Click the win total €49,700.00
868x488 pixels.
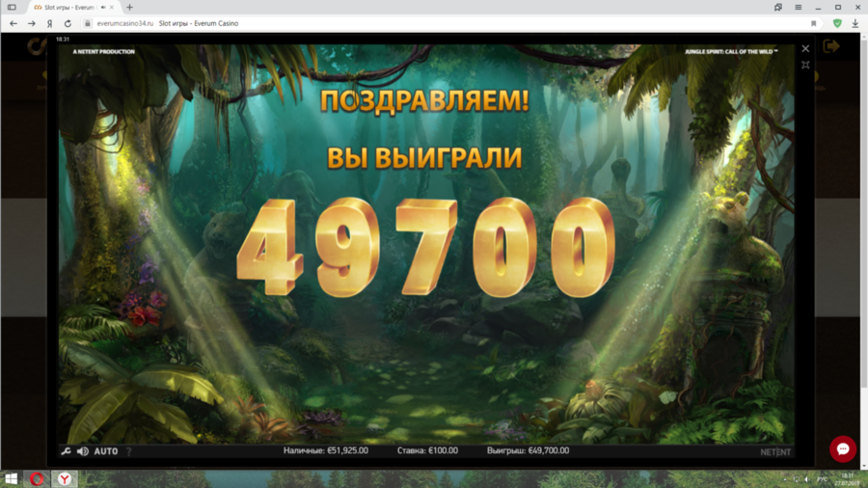click(529, 450)
